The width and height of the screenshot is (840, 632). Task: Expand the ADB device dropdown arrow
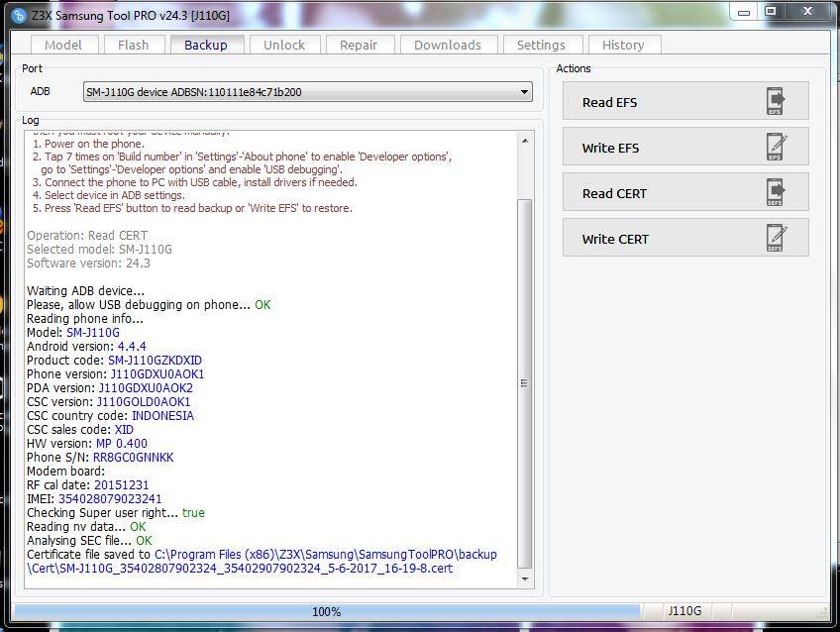[524, 92]
